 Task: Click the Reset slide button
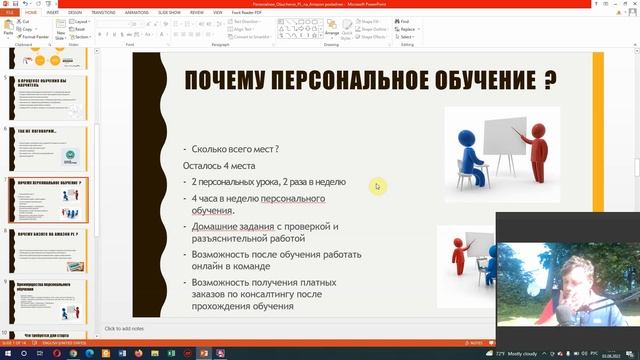77,29
